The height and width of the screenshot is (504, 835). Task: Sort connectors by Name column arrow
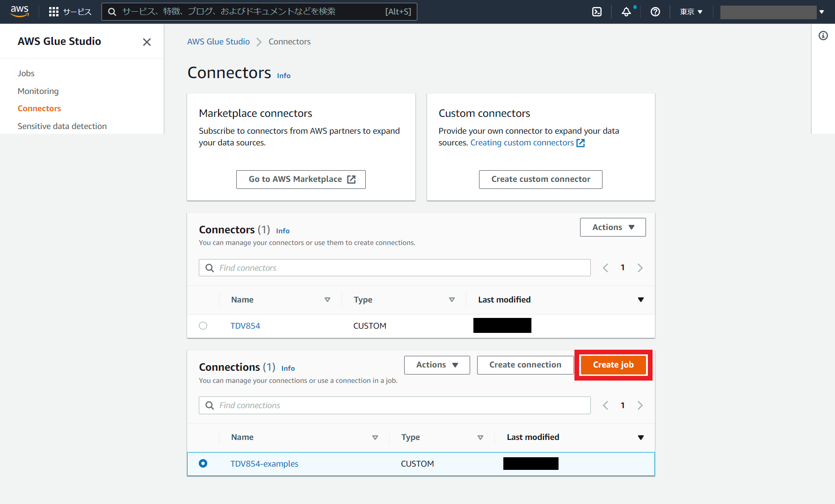pyautogui.click(x=327, y=300)
